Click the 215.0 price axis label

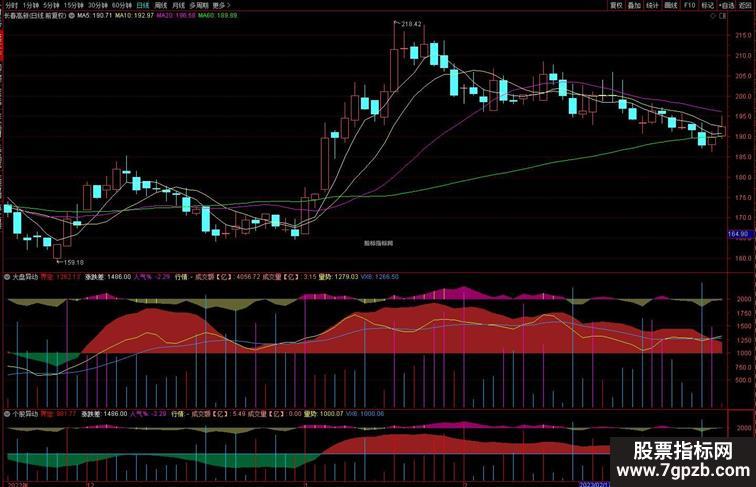tap(743, 35)
